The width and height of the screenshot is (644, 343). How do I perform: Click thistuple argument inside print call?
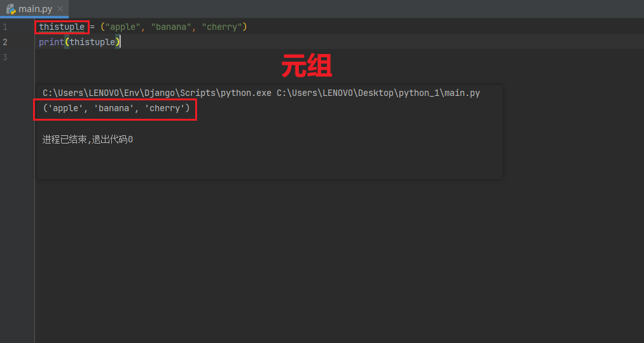pos(92,43)
